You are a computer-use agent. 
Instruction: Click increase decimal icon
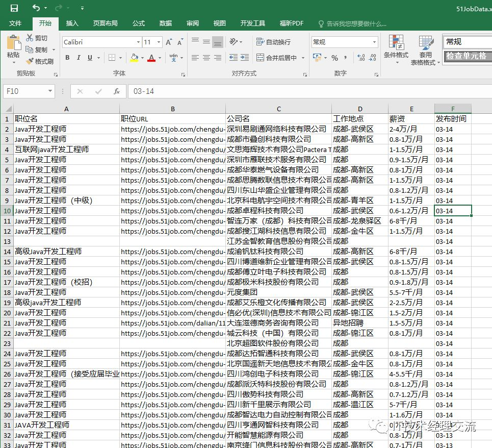pyautogui.click(x=361, y=58)
